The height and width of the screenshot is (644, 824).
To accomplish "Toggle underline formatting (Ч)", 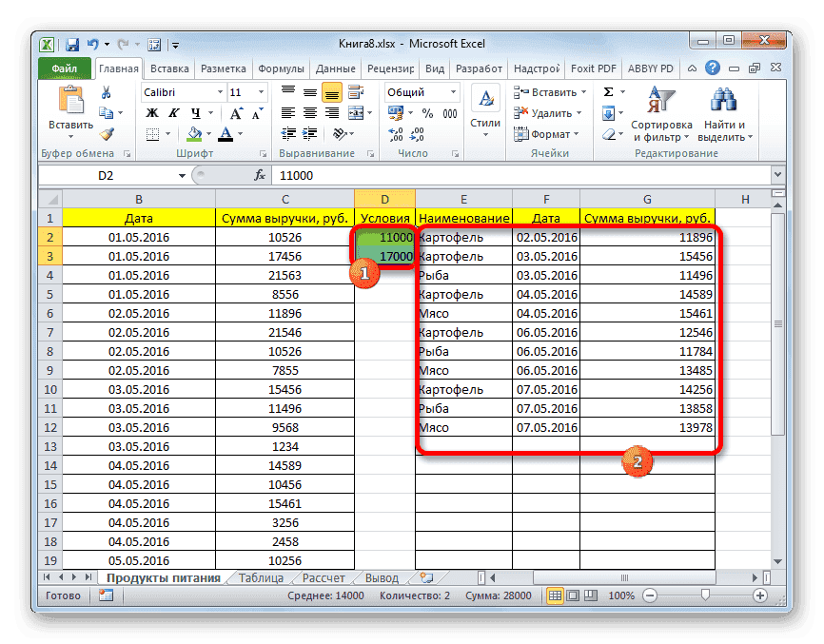I will (x=195, y=111).
